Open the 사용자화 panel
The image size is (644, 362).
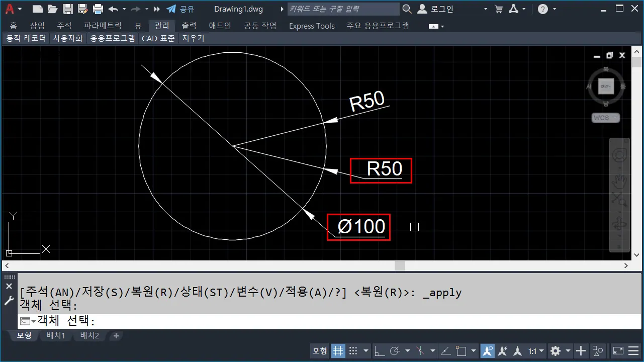coord(68,38)
